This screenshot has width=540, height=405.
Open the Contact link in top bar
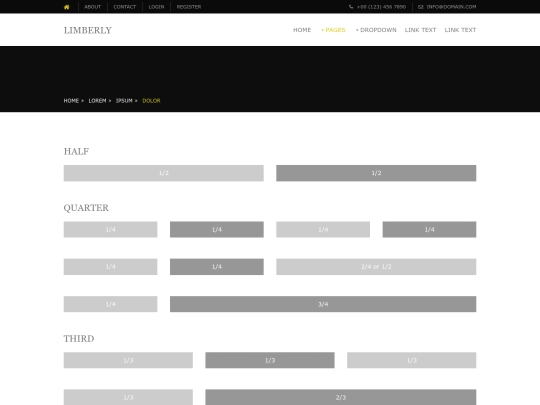125,7
